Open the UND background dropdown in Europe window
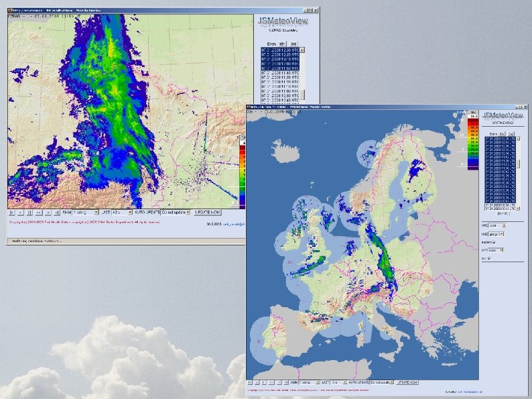 (x=496, y=234)
